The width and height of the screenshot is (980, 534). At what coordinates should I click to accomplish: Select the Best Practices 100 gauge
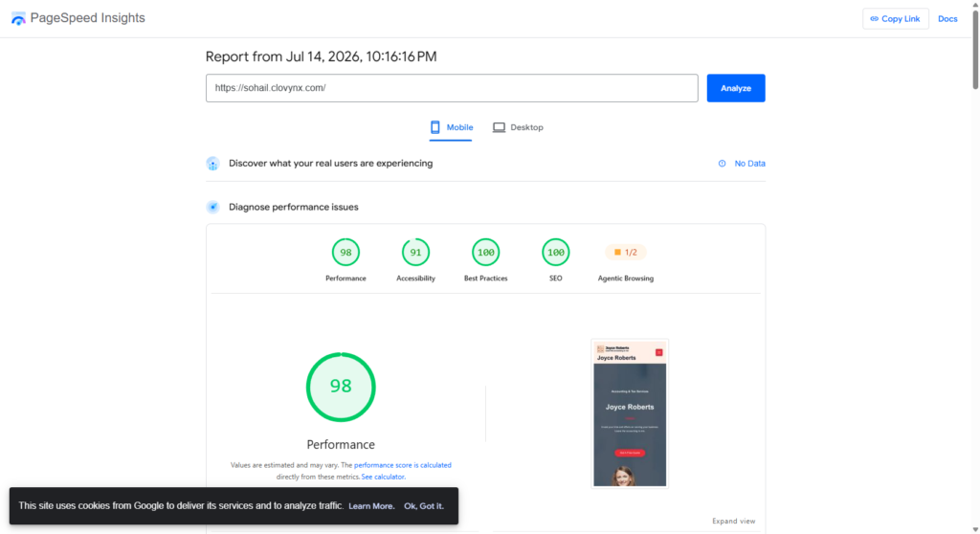(x=485, y=253)
